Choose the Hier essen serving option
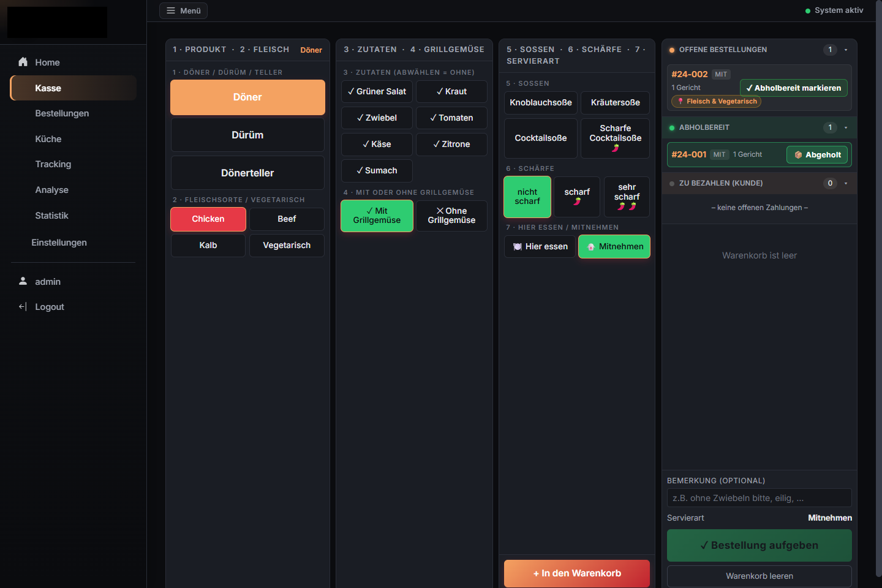 tap(540, 247)
